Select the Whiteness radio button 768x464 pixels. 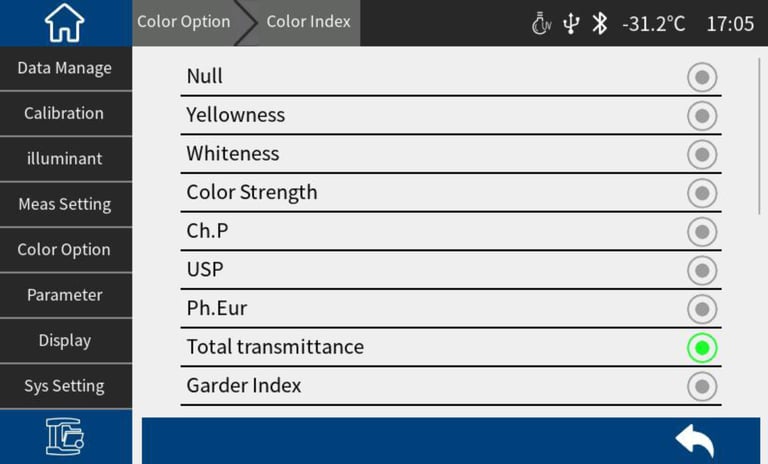pos(702,155)
